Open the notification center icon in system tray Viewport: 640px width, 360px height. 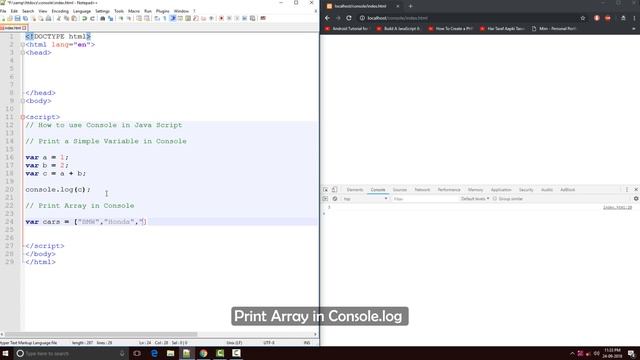(x=631, y=353)
